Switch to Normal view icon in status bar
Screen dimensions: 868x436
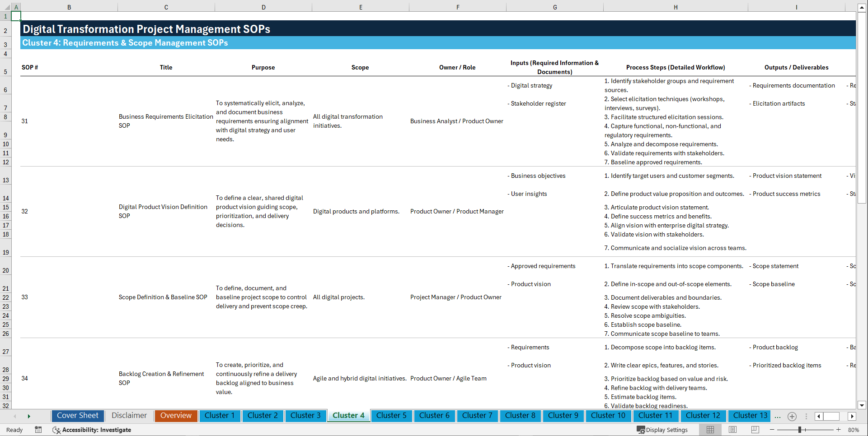710,430
